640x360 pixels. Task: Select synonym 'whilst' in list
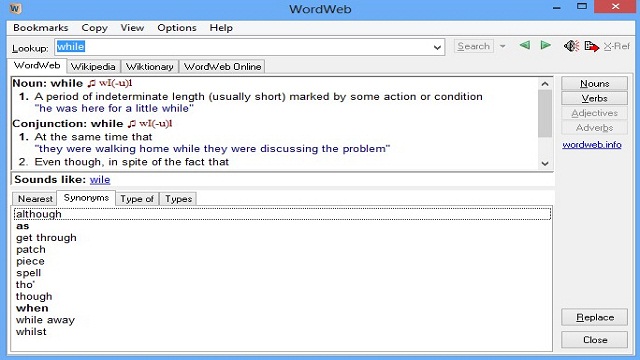tap(31, 331)
